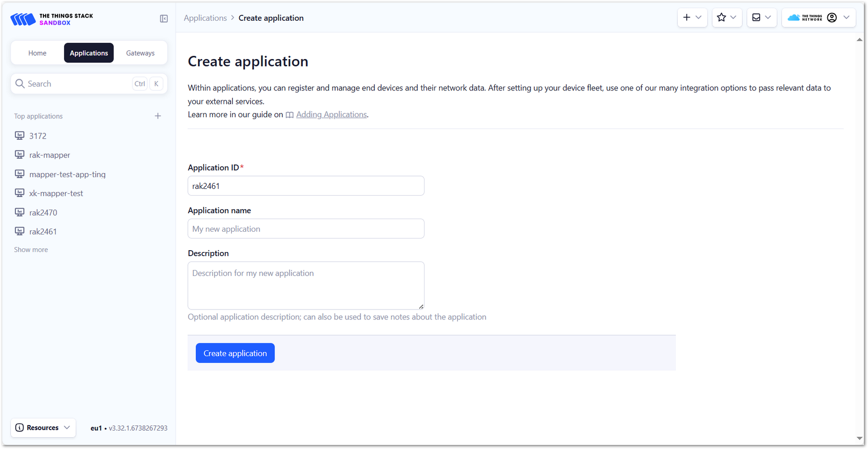Click the search magnifier icon

[x=20, y=84]
